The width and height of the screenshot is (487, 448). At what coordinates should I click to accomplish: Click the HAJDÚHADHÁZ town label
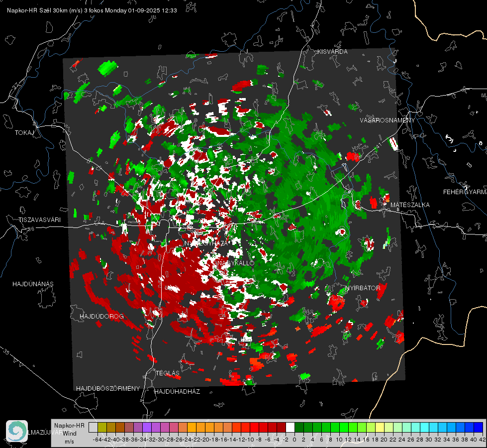[177, 392]
